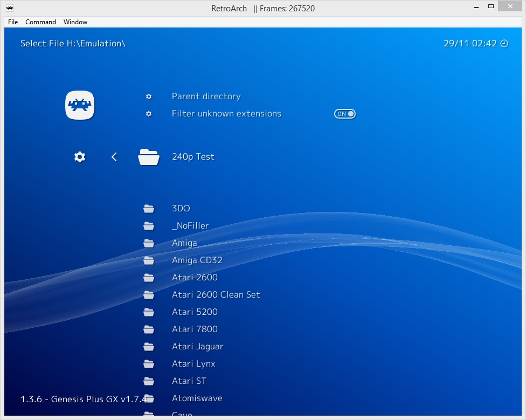Select the Filter unknown extensions label
The image size is (526, 420).
[x=226, y=113]
